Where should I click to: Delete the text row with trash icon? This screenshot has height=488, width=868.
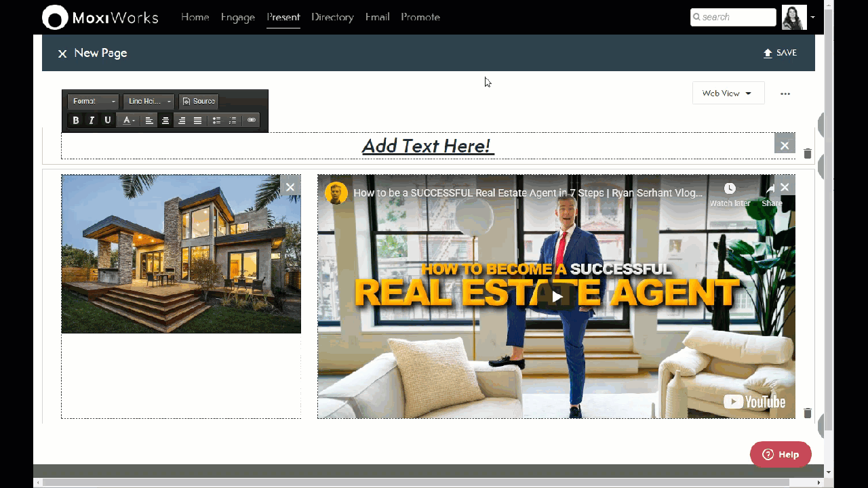[808, 154]
